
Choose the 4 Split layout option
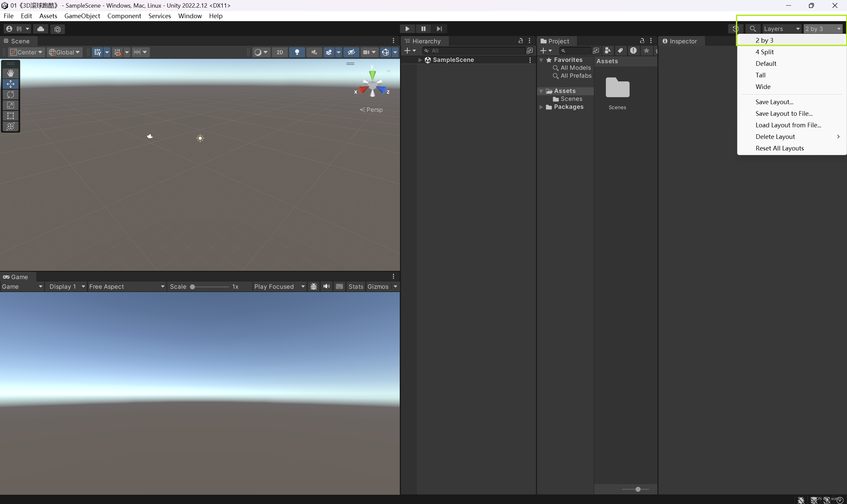coord(764,52)
